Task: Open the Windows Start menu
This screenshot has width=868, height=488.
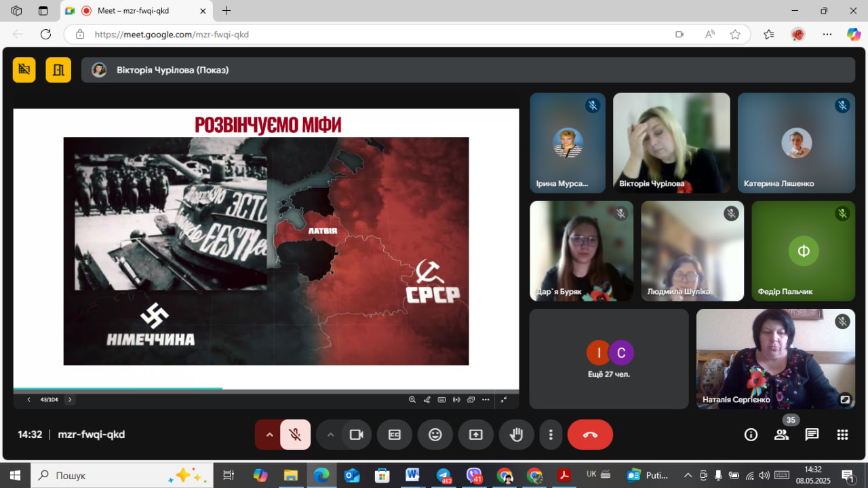Action: point(15,475)
